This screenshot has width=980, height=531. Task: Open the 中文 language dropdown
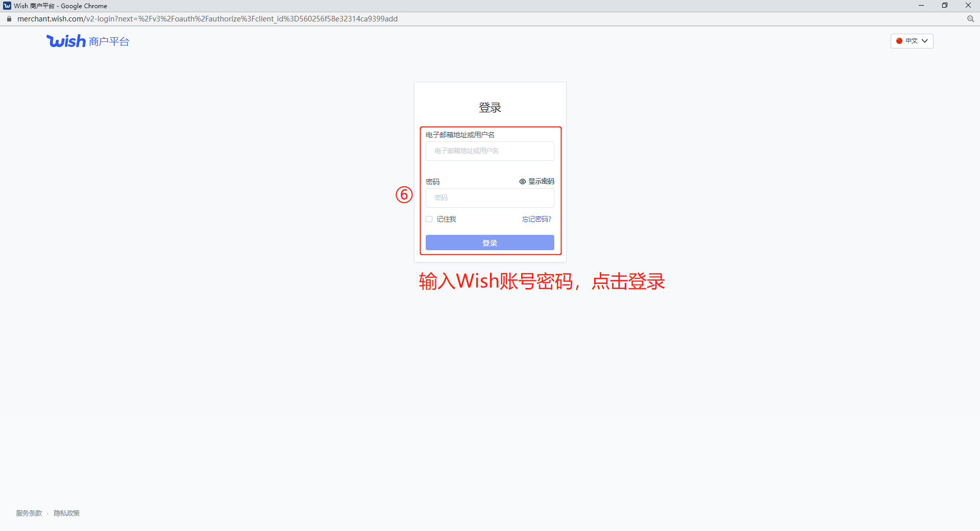(x=912, y=41)
